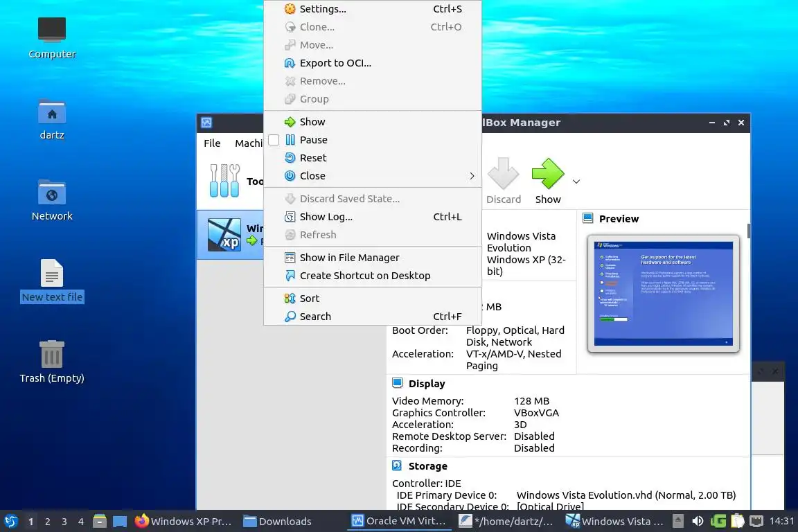
Task: Click the Search magnifier icon in menu
Action: click(290, 316)
